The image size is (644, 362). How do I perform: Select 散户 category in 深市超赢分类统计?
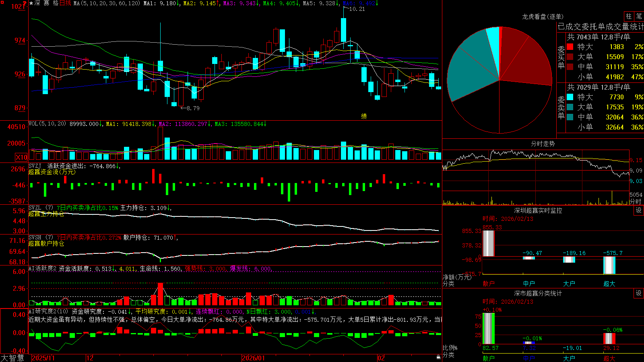(x=489, y=358)
